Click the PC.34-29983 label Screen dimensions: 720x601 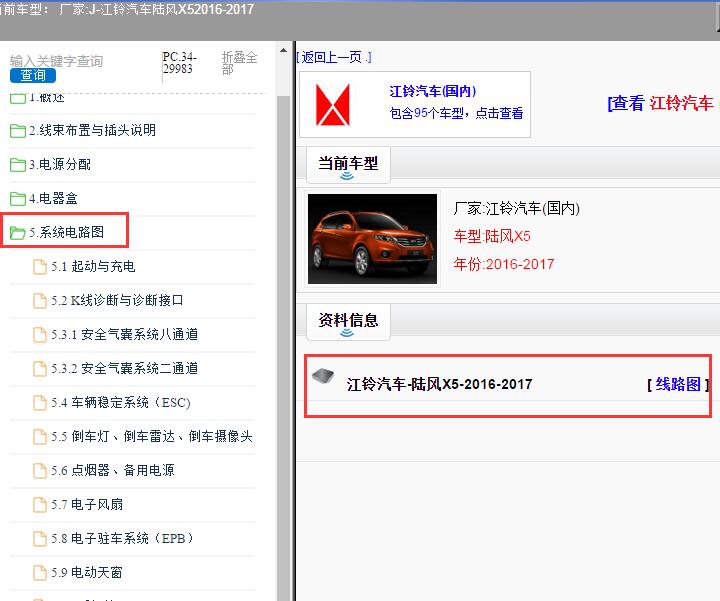click(x=180, y=63)
